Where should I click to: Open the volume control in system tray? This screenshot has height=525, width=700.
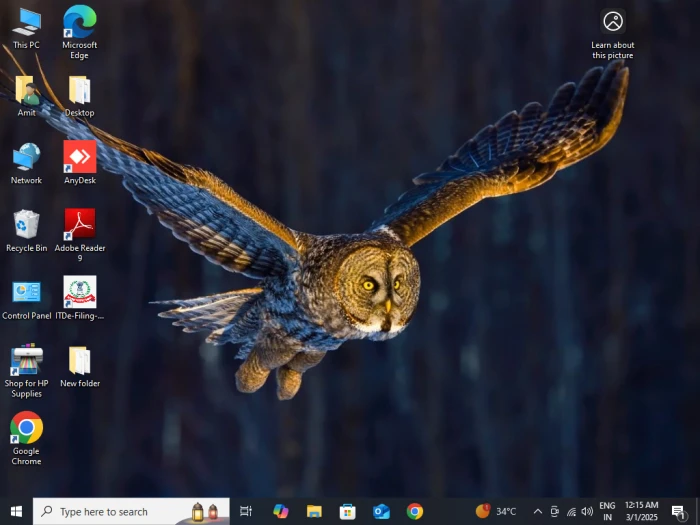pos(587,511)
